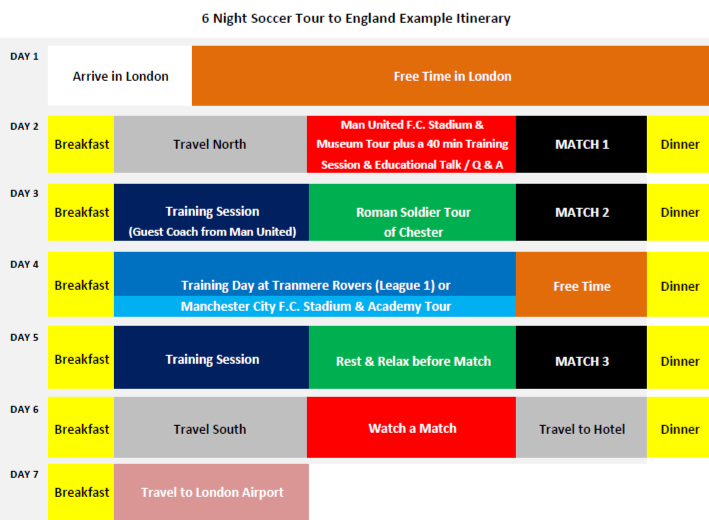
Task: Click Training Day at Tranmere Rovers block
Action: pyautogui.click(x=315, y=274)
